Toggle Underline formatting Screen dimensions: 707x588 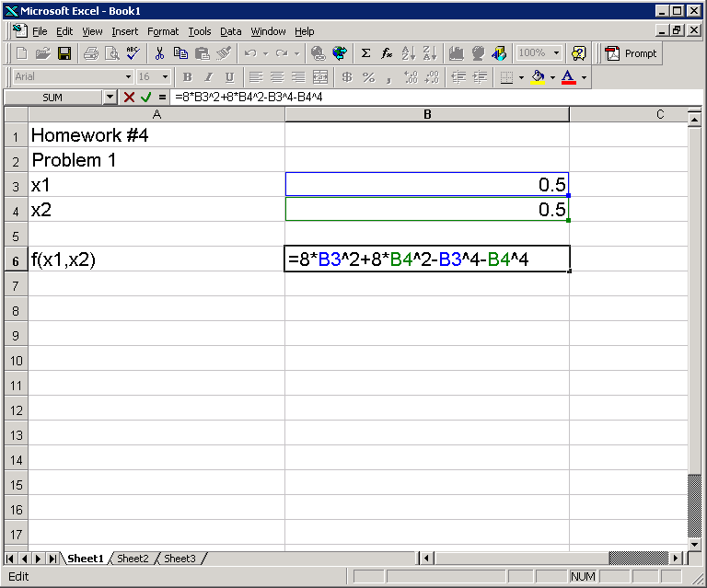229,77
